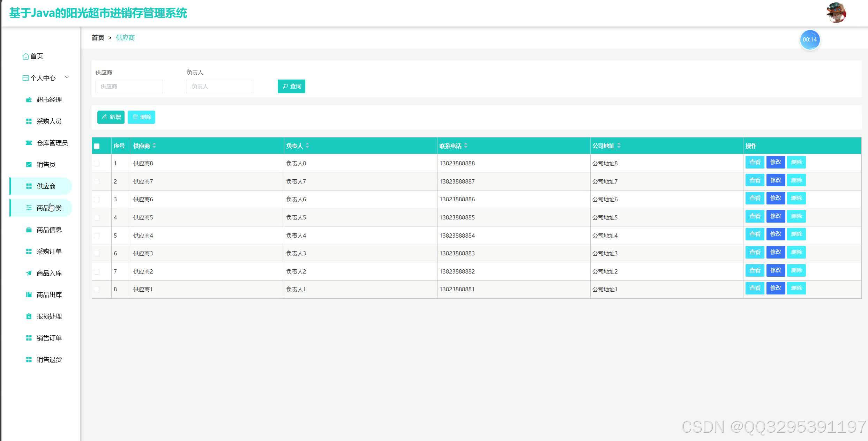The height and width of the screenshot is (441, 868).
Task: Expand the 个人中心 chevron
Action: (x=67, y=77)
